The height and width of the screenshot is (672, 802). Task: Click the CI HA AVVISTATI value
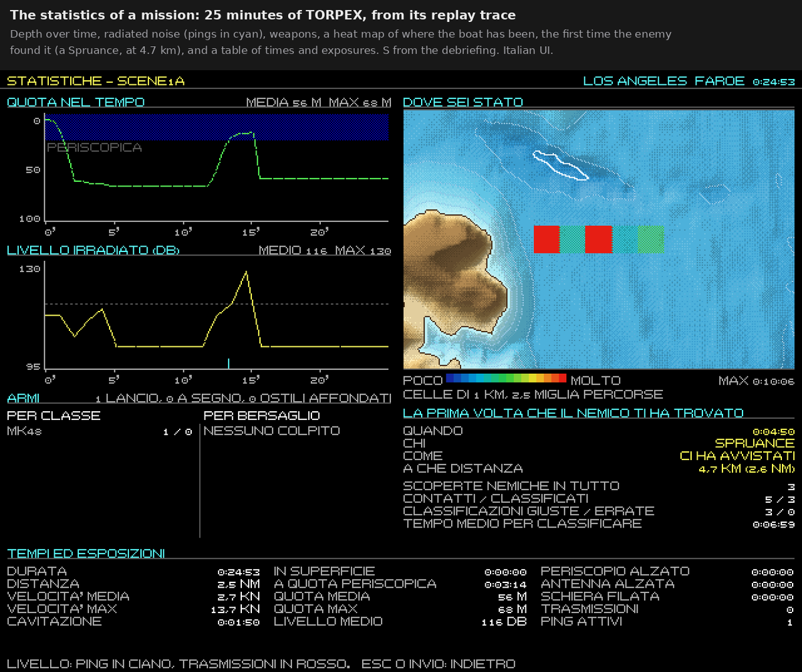(737, 455)
